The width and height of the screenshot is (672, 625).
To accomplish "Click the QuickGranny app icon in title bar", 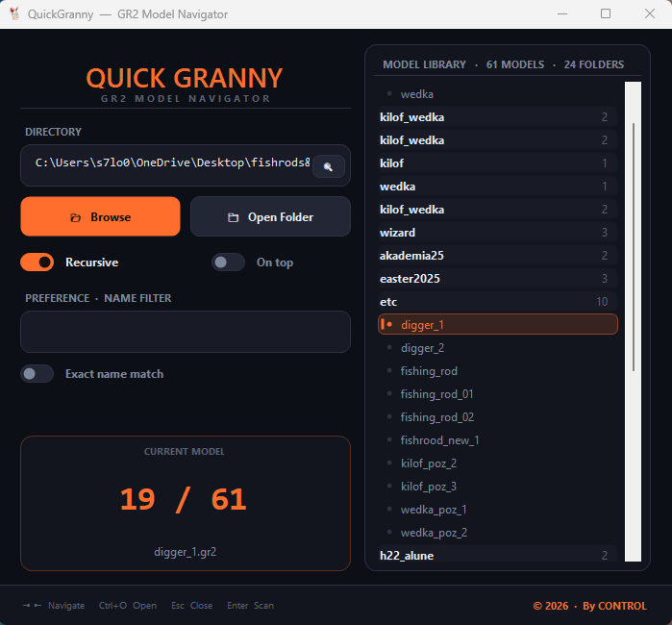I will click(x=14, y=13).
